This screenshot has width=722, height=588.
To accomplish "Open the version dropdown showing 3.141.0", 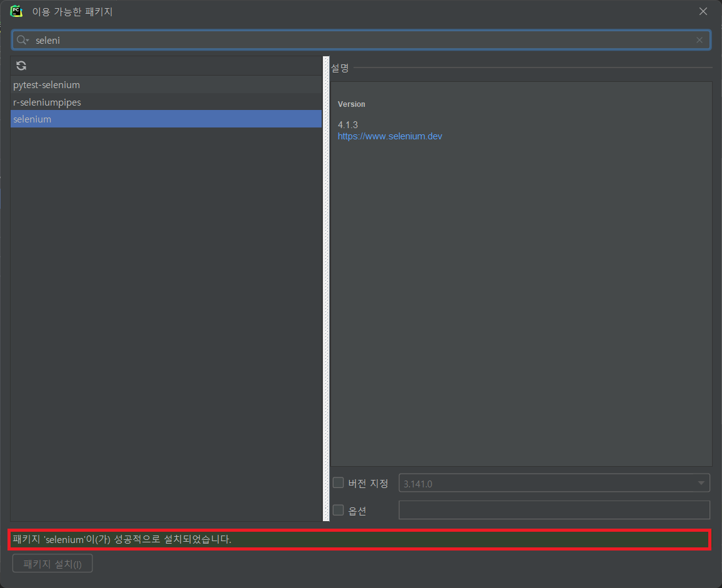I will pyautogui.click(x=555, y=483).
